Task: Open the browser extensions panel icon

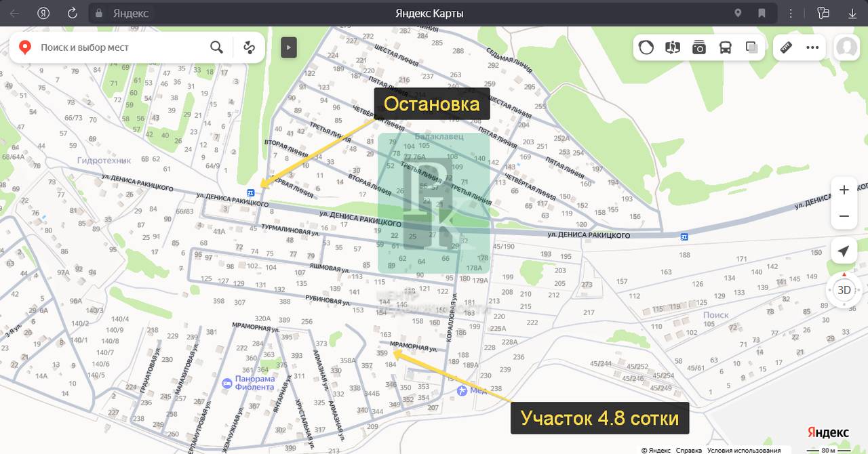Action: coord(824,13)
